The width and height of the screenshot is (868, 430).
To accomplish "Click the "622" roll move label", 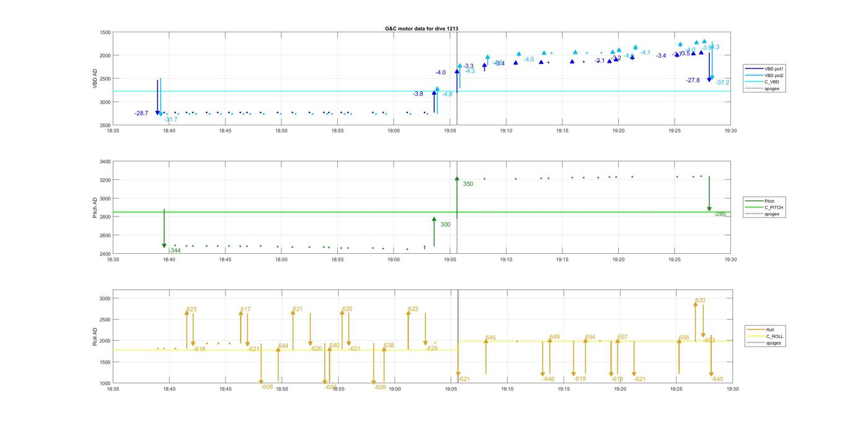I will [x=413, y=309].
